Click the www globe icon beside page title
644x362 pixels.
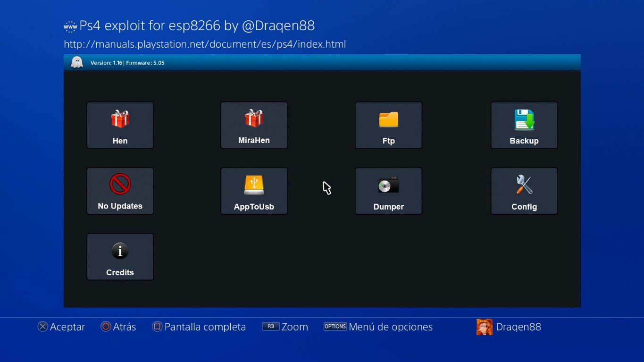[70, 26]
